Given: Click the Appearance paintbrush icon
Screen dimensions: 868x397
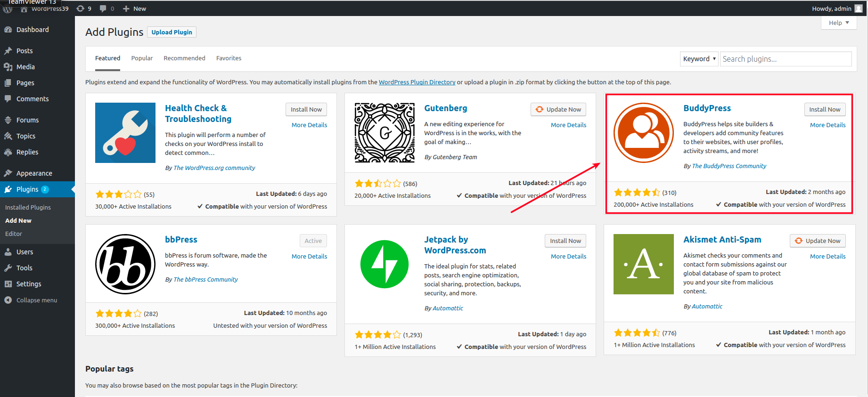Looking at the screenshot, I should click(x=8, y=173).
